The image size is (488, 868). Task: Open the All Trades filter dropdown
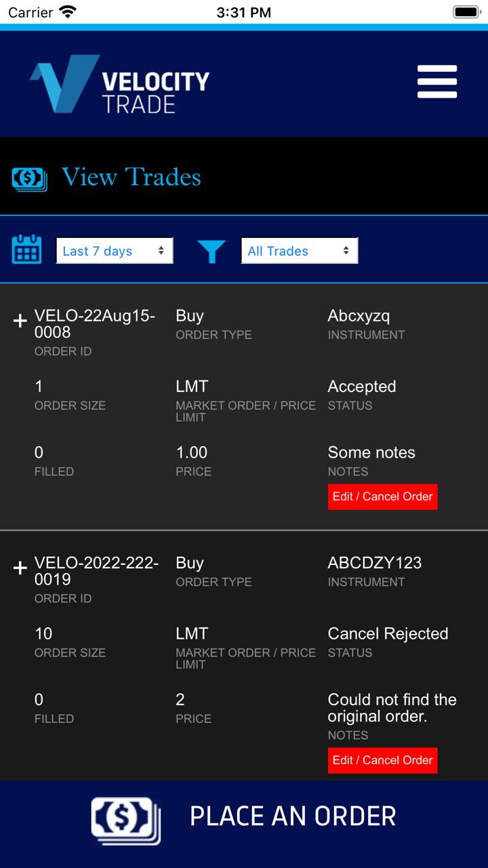pyautogui.click(x=300, y=251)
